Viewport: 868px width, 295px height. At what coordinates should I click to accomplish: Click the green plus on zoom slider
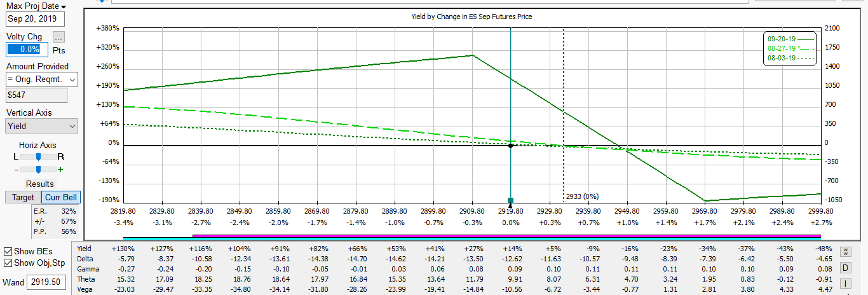point(60,169)
